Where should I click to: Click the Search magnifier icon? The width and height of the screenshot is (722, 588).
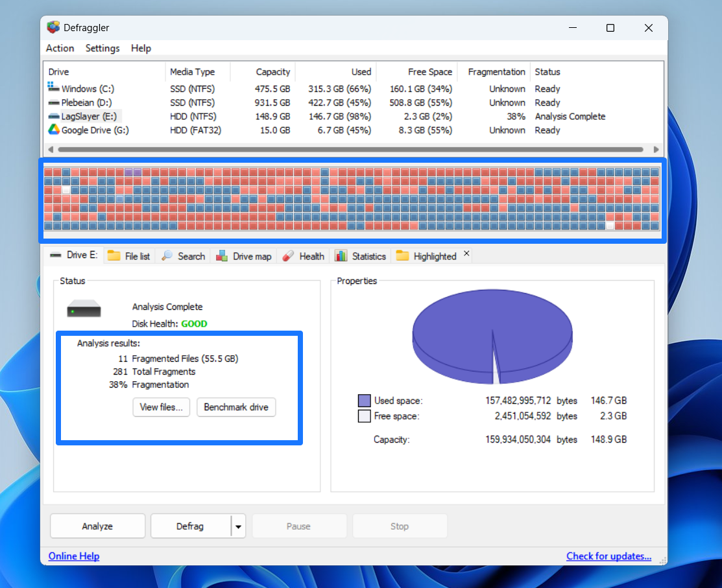[x=168, y=255]
